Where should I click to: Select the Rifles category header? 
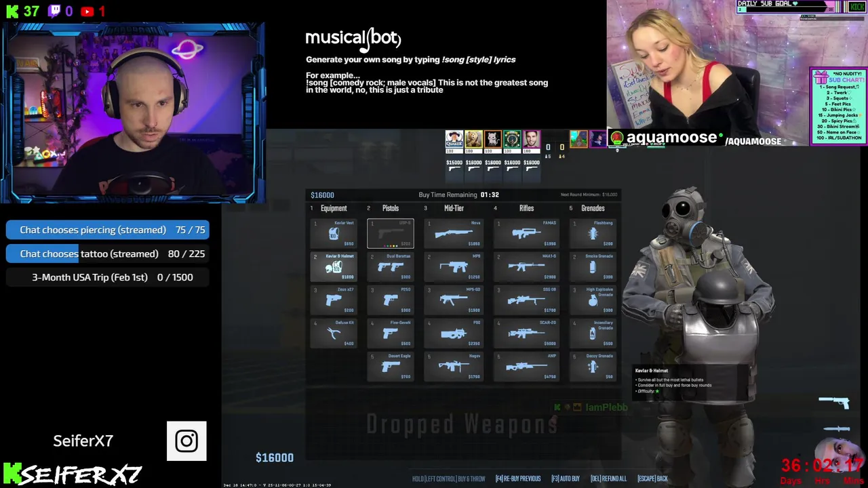tap(526, 208)
